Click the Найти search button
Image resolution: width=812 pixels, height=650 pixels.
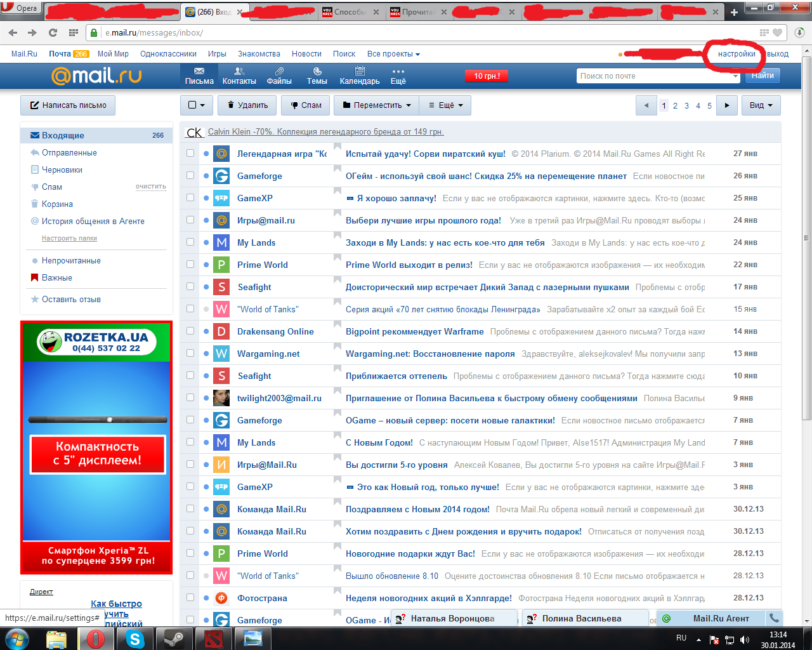763,76
